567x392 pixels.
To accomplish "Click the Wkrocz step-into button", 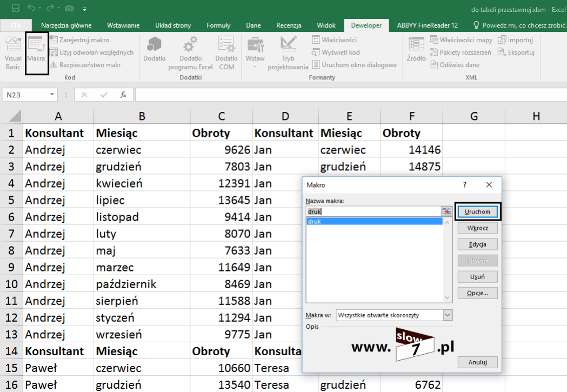I will click(478, 228).
